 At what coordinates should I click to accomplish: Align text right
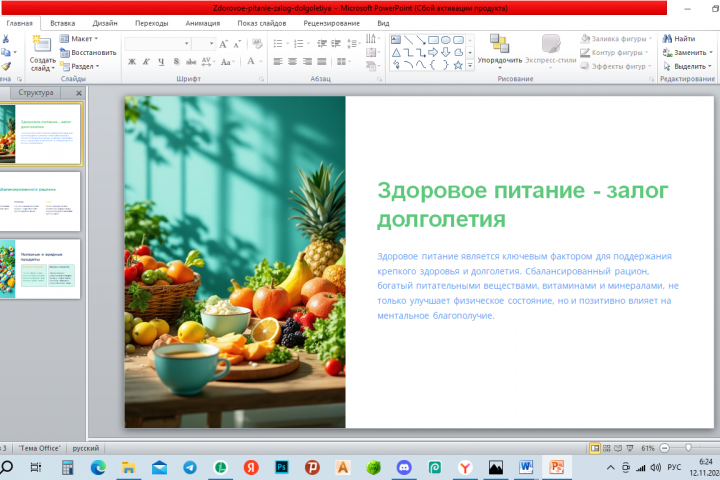click(307, 62)
